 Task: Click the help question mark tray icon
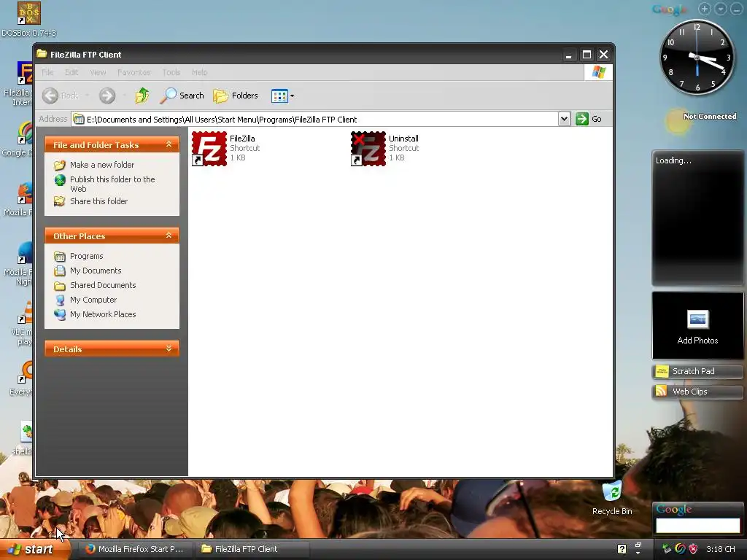tap(622, 549)
